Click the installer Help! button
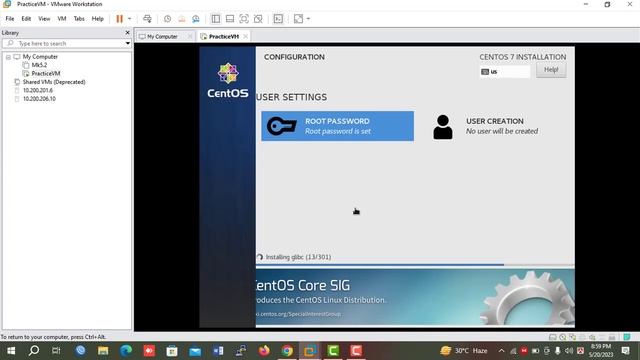The image size is (640, 360). (x=551, y=70)
